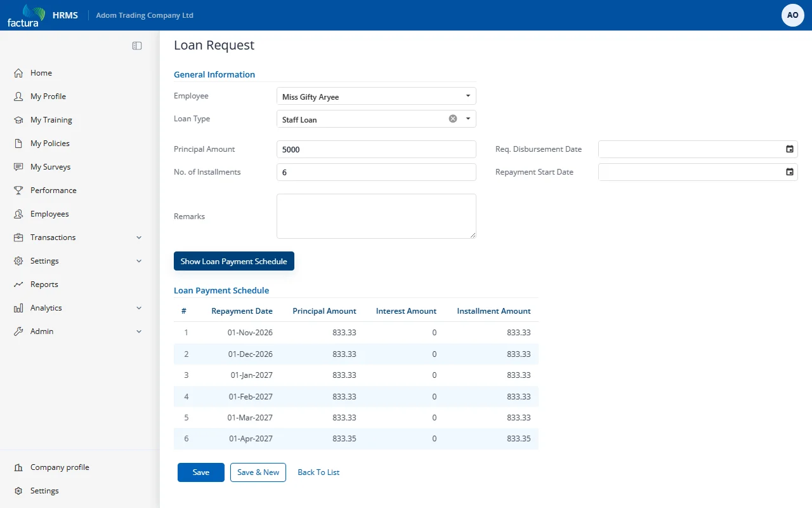Click the Repayment Start Date input
This screenshot has width=812, height=508.
(698, 172)
